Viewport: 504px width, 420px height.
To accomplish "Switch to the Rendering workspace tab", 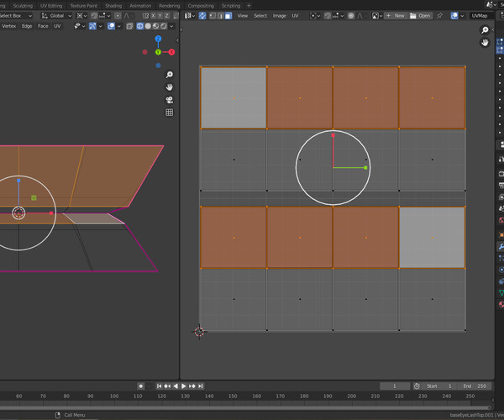I will pyautogui.click(x=170, y=6).
